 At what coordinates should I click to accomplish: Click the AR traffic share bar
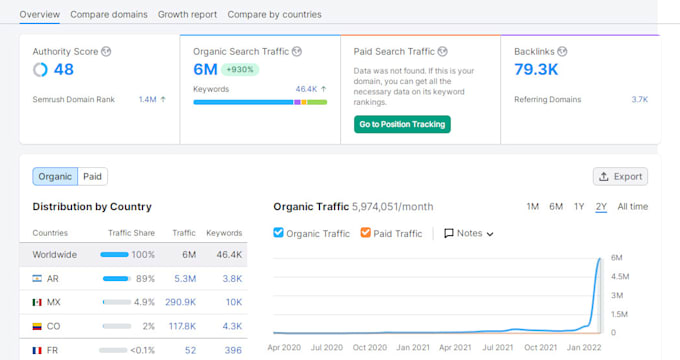pos(116,278)
